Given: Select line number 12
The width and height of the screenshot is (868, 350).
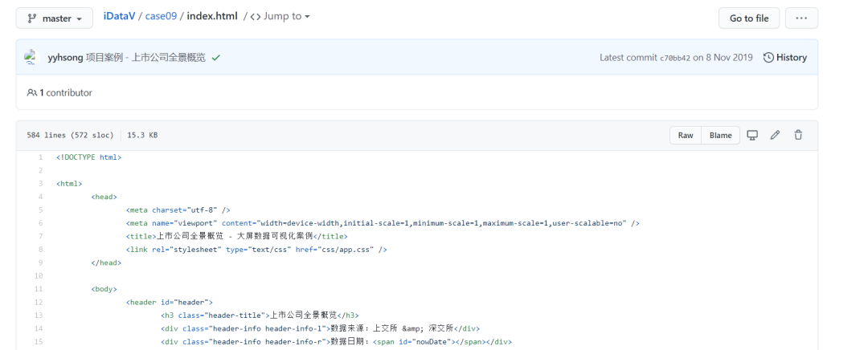Looking at the screenshot, I should pos(39,302).
